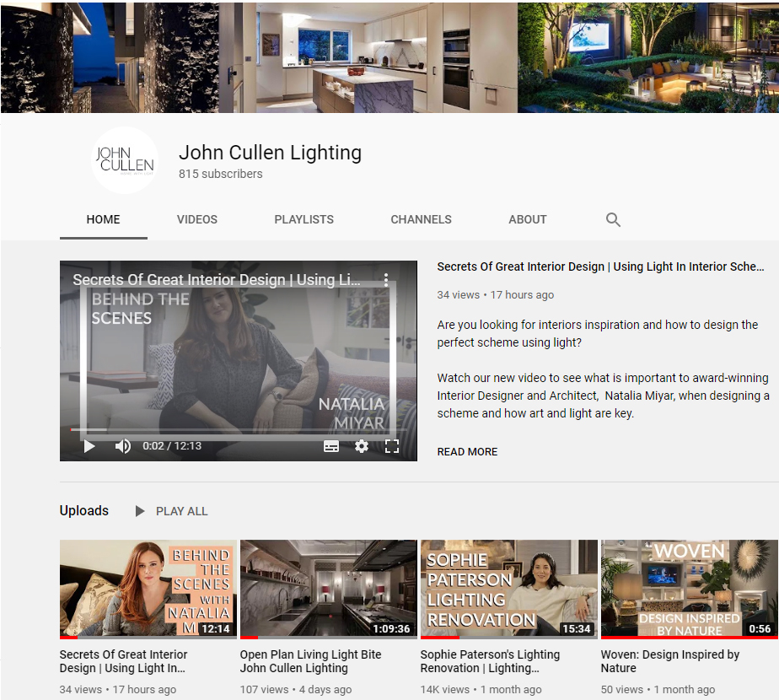Open the 'Secrets Of Great Interior Design' upload title
779x700 pixels.
coord(123,661)
